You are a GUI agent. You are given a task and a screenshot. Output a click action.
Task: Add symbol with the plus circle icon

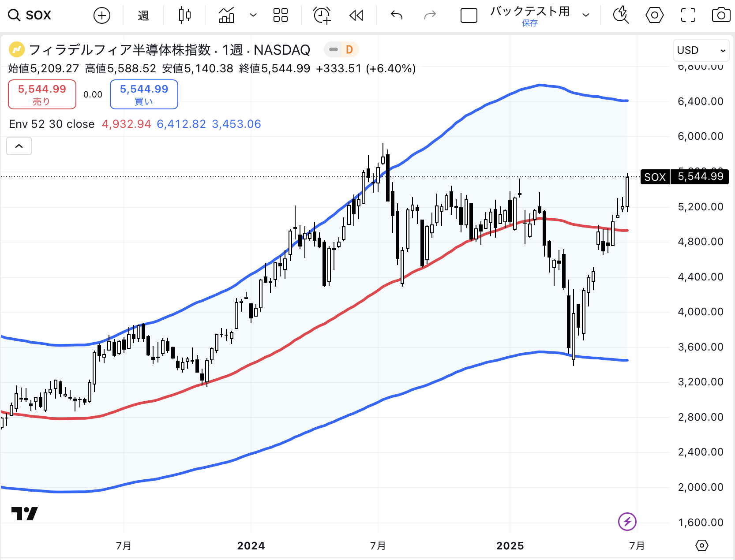coord(102,16)
